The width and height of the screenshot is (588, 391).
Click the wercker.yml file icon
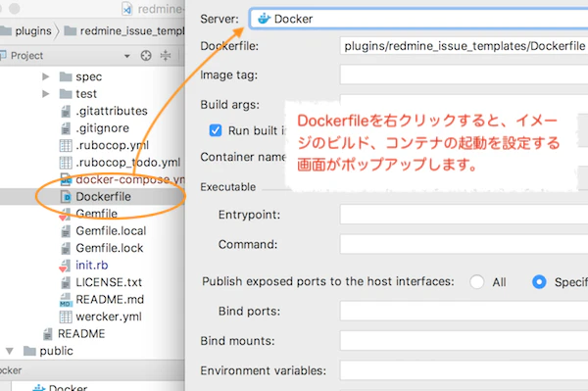coord(66,317)
